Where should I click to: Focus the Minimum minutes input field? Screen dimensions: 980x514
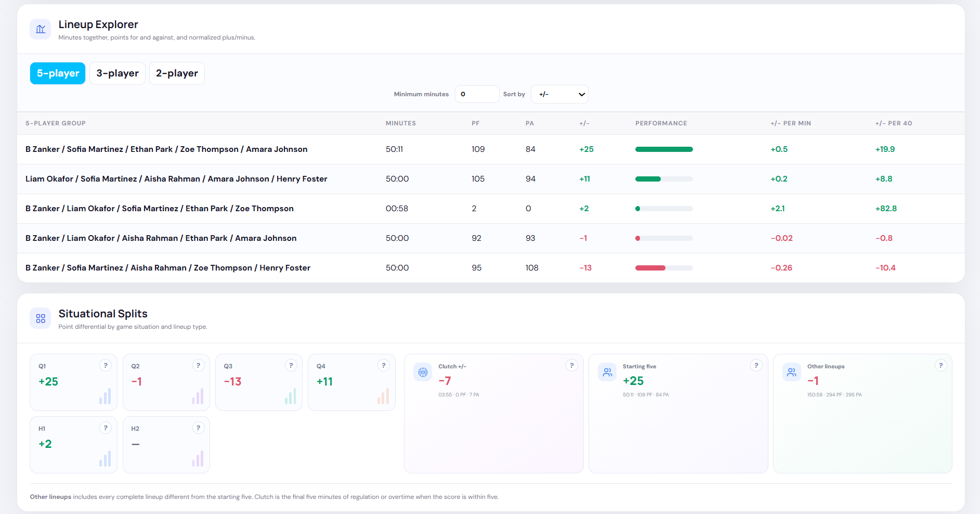[x=477, y=94]
